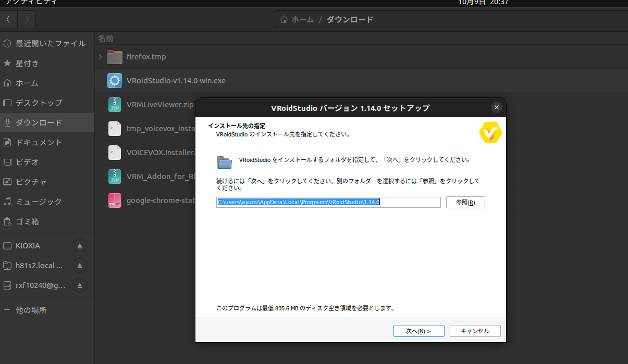
Task: Select the VRoidStudio-v1.14.0-win.exe file name
Action: (x=176, y=81)
